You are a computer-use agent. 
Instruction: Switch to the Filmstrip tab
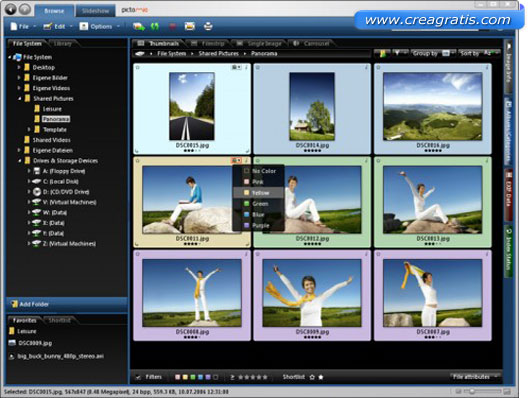[208, 44]
